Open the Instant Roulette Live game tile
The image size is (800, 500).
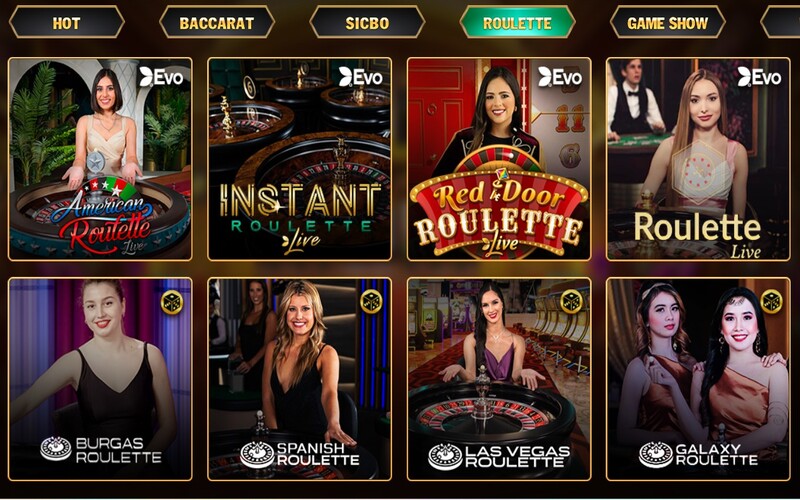(299, 159)
